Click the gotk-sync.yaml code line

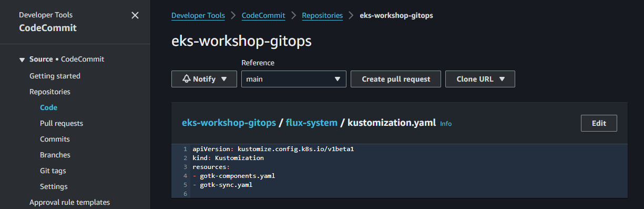(x=222, y=185)
